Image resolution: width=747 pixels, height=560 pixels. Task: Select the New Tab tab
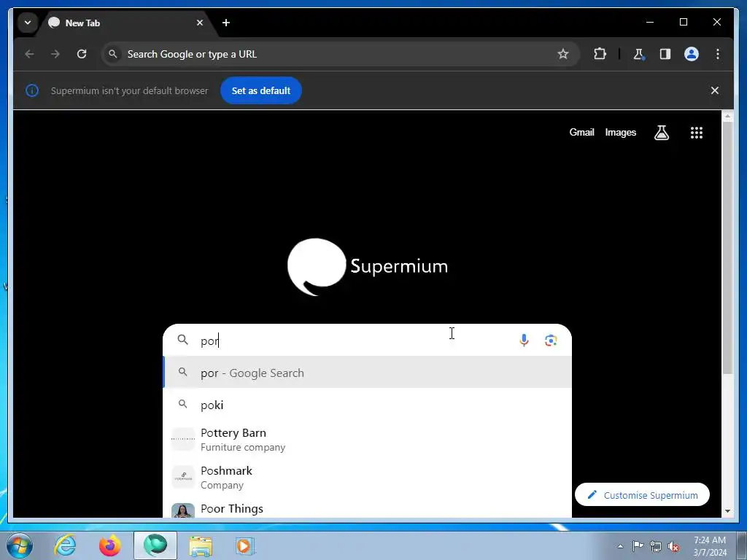[125, 23]
